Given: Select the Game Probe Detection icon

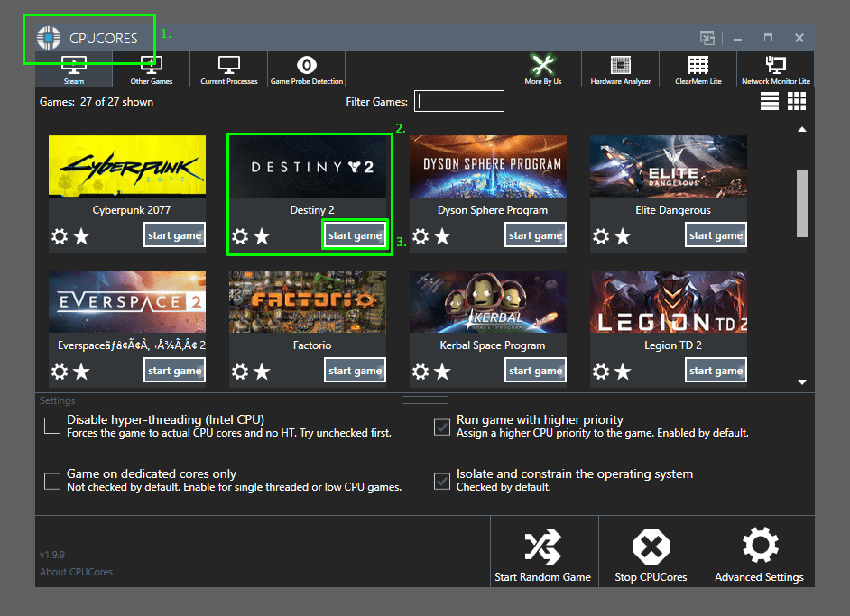Looking at the screenshot, I should [307, 69].
